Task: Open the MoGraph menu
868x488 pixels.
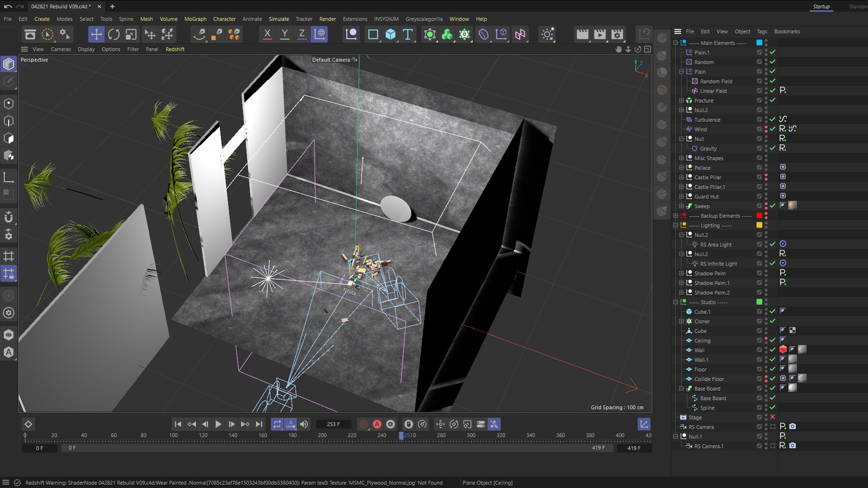Action: [x=195, y=19]
